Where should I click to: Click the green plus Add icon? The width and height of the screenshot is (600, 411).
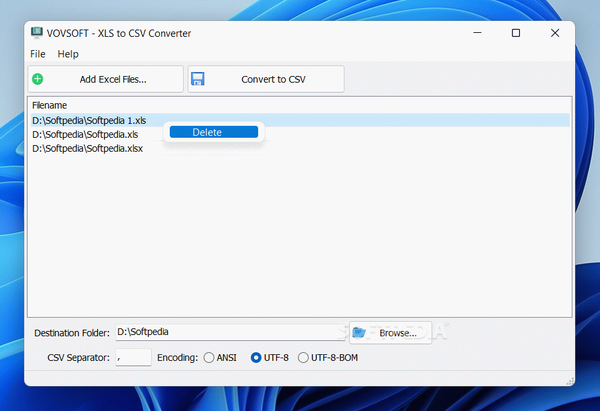(38, 79)
